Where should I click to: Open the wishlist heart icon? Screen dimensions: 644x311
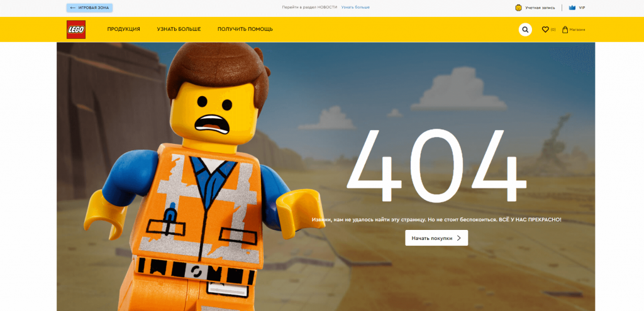click(545, 30)
